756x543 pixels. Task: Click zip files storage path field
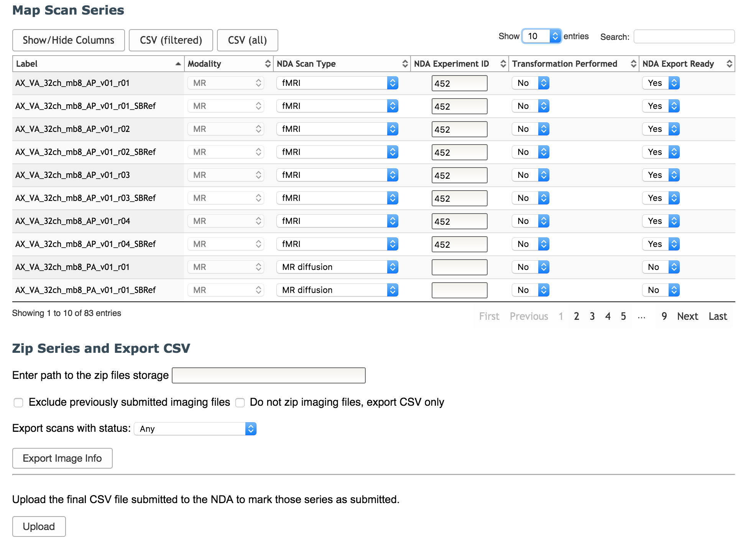click(269, 375)
